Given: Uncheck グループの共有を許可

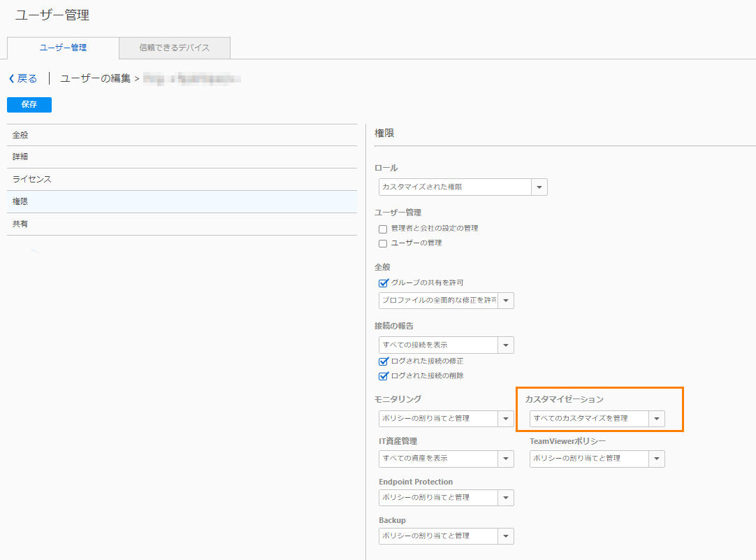Looking at the screenshot, I should click(x=384, y=283).
